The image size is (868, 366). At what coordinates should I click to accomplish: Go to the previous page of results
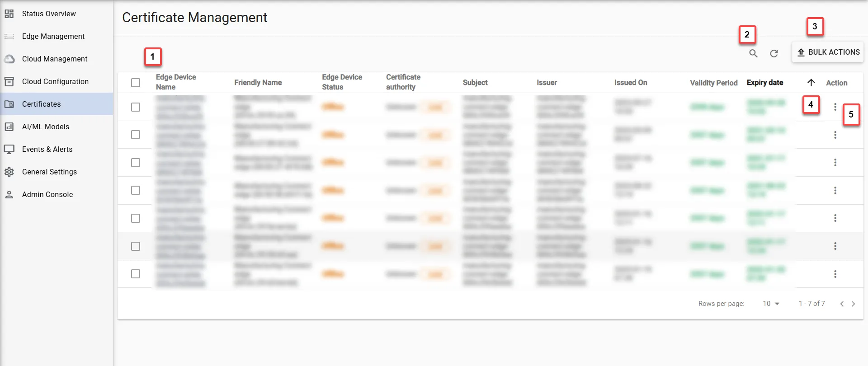point(842,304)
